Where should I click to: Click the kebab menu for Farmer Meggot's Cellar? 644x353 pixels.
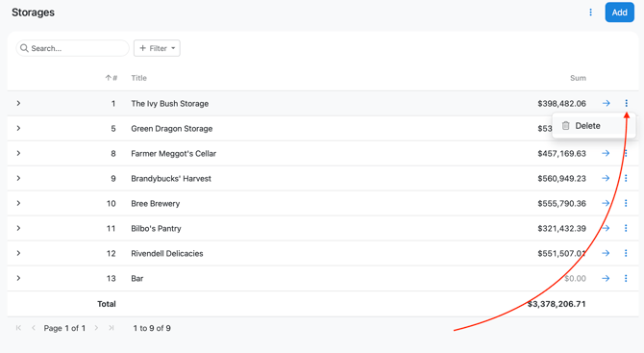click(x=626, y=153)
